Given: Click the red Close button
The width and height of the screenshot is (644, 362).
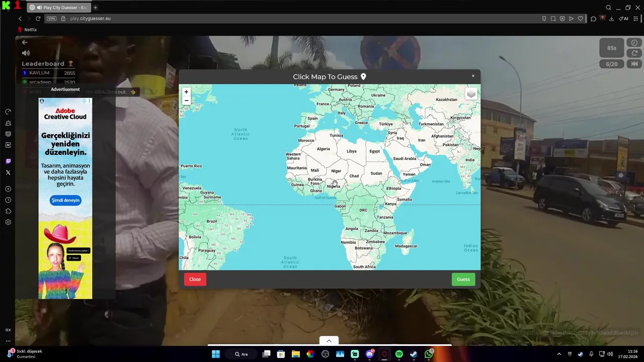Looking at the screenshot, I should pyautogui.click(x=195, y=279).
